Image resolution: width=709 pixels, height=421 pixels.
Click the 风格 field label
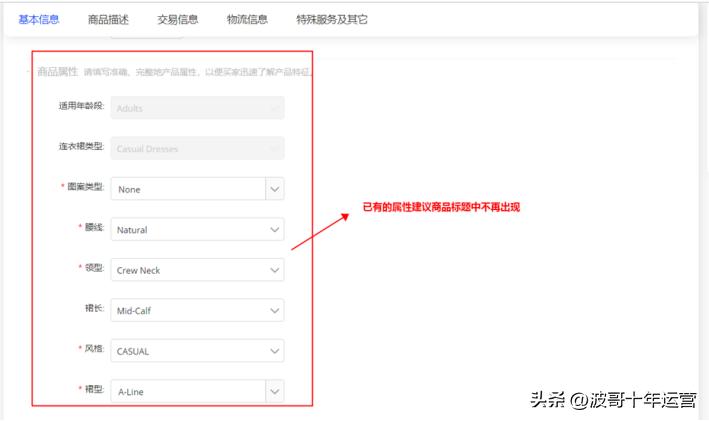coord(94,348)
